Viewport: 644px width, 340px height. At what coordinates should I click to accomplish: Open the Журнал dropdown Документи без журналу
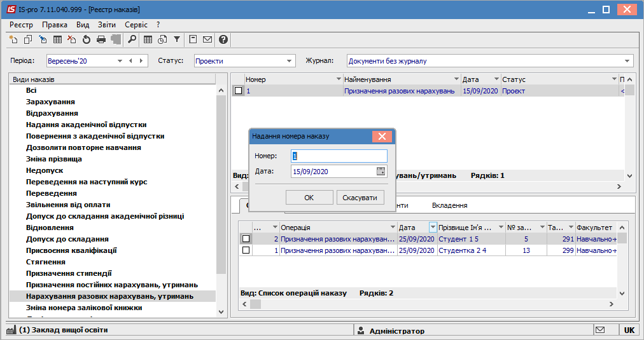[x=627, y=61]
